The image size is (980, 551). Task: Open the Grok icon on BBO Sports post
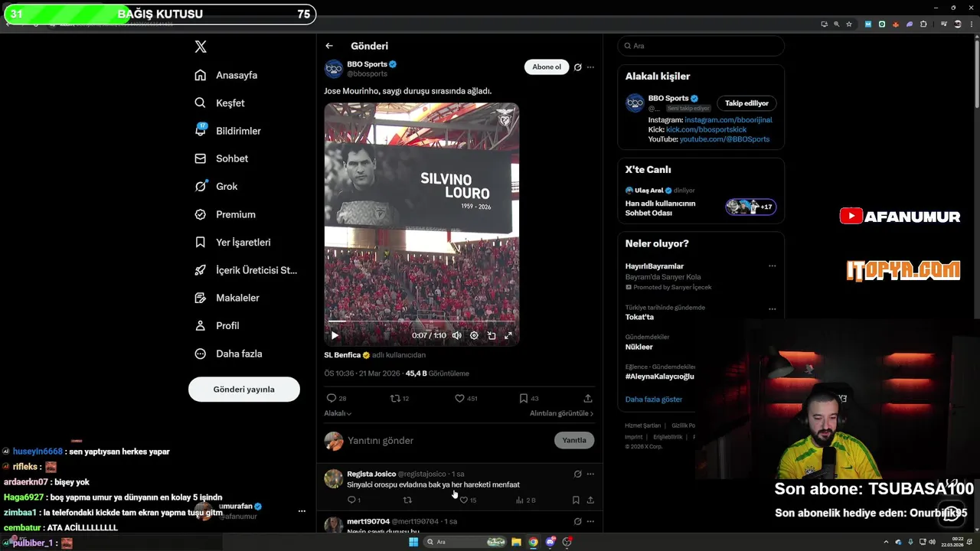coord(578,67)
